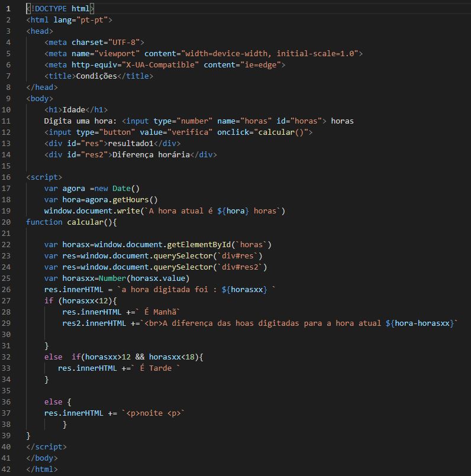Click the 'div#res2' selector string

click(240, 267)
